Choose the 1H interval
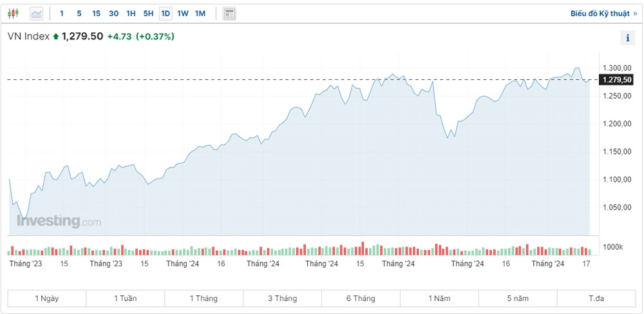The height and width of the screenshot is (314, 644). 131,13
